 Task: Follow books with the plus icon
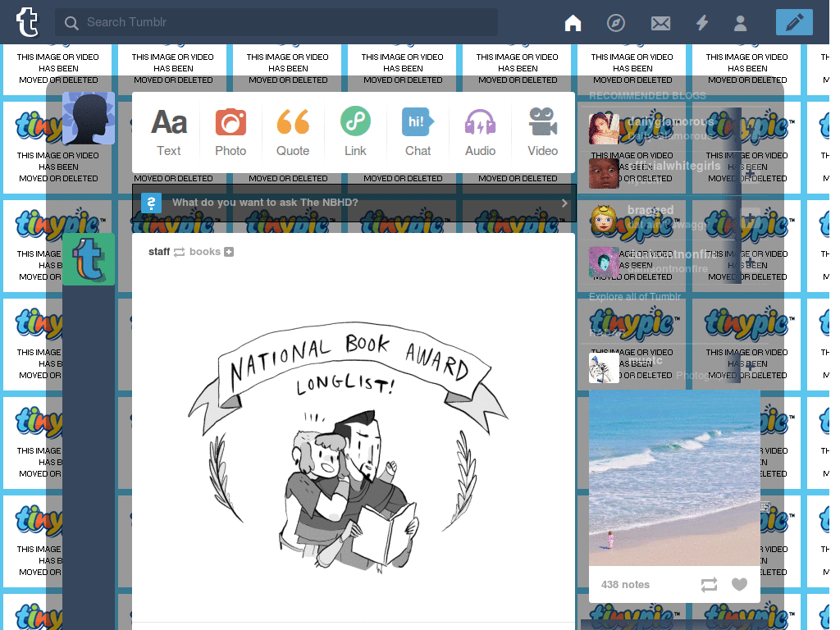click(x=229, y=252)
